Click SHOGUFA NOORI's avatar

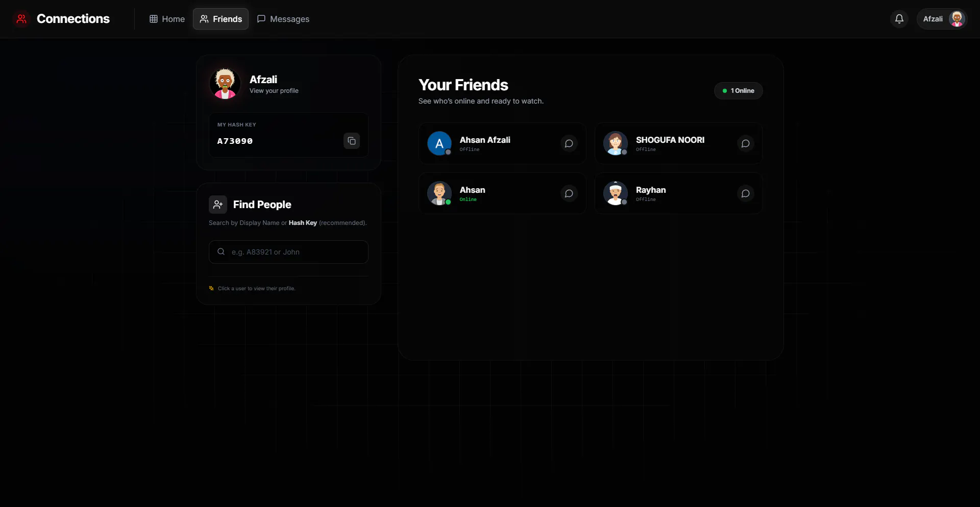tap(615, 143)
